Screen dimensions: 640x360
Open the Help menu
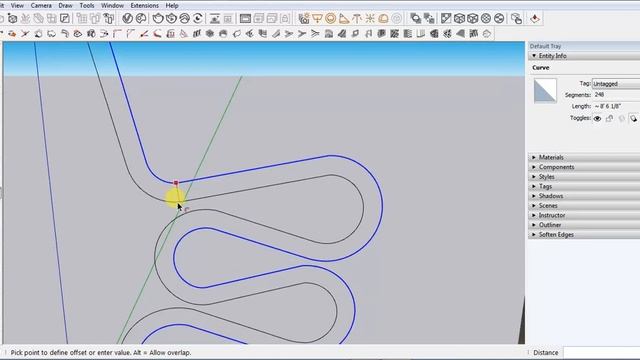(x=172, y=6)
